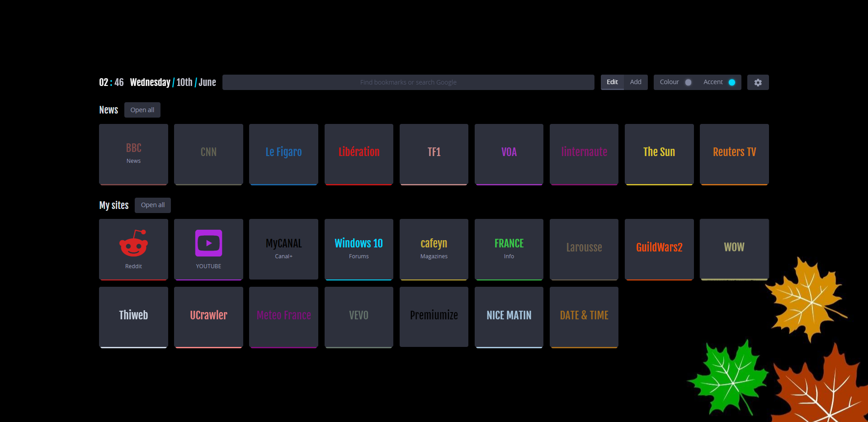Click the My sites group heading
868x422 pixels.
pos(114,205)
